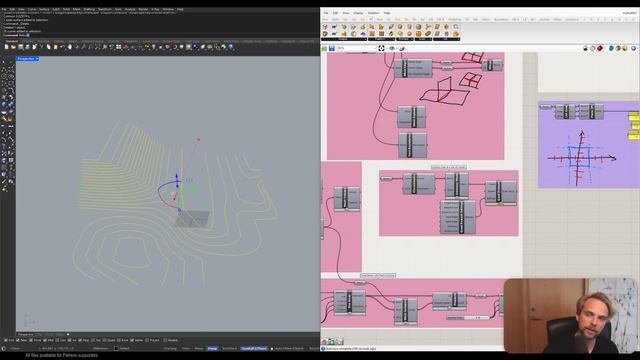Click Perspective tab at viewport bottom
Viewport: 640px width, 360px height.
pos(25,334)
